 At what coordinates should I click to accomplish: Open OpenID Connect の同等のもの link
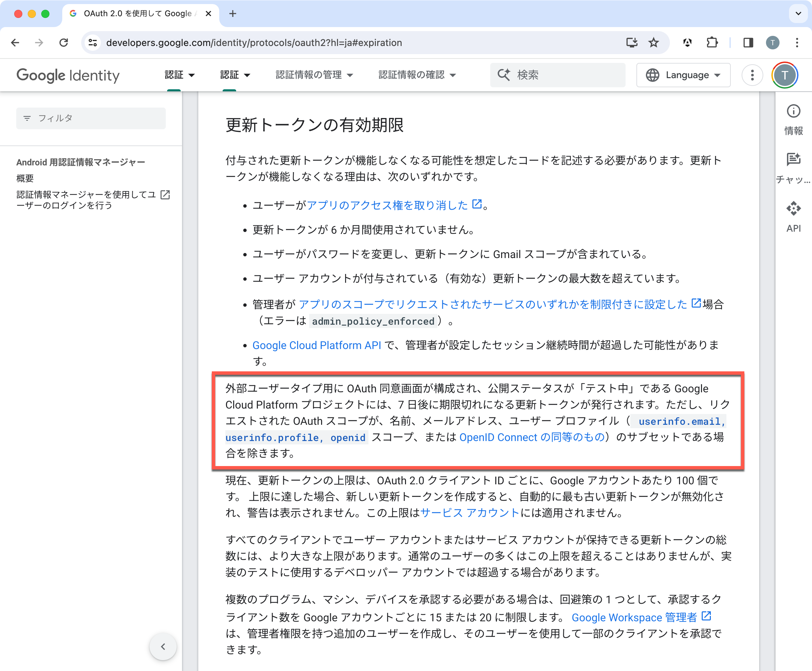(x=532, y=437)
